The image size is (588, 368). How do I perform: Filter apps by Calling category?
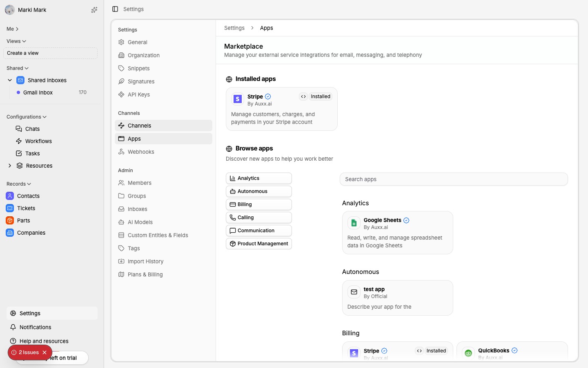[259, 218]
